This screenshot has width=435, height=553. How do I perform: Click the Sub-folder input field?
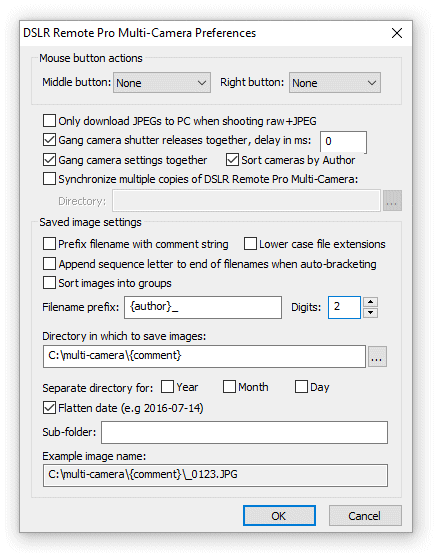(x=244, y=432)
